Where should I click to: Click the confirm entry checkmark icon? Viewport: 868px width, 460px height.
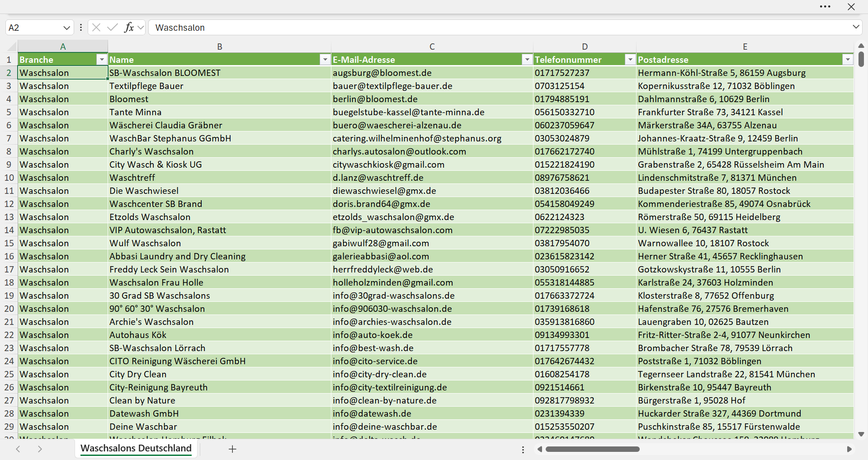(113, 28)
